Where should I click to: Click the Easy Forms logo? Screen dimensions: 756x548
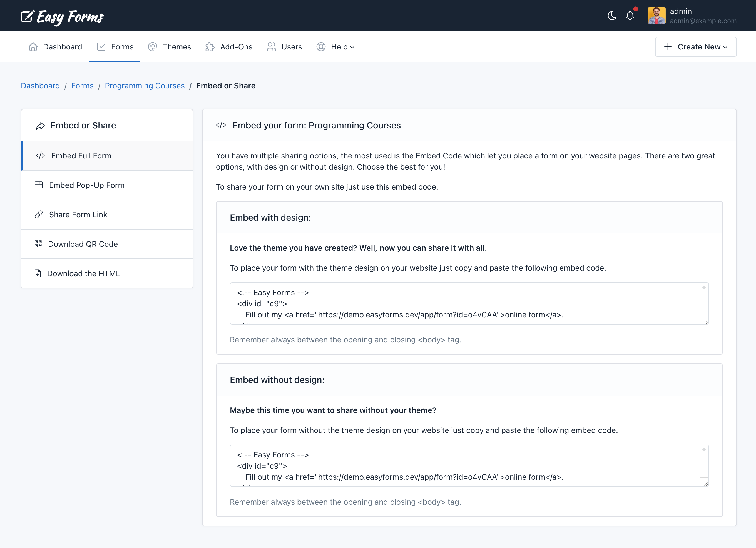(x=62, y=17)
